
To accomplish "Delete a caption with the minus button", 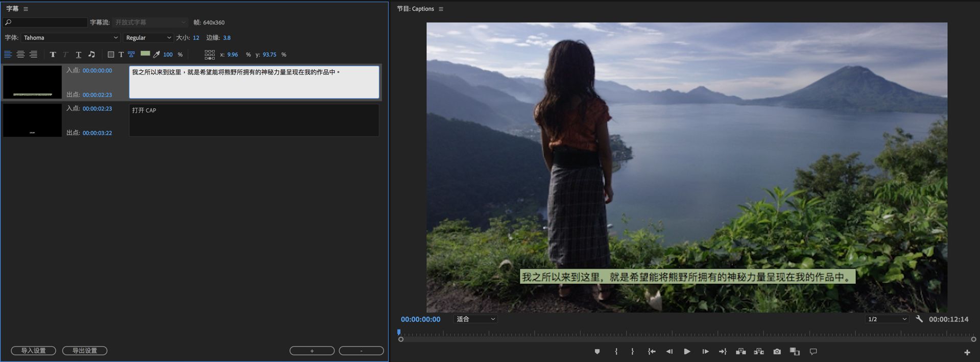I will (x=362, y=351).
